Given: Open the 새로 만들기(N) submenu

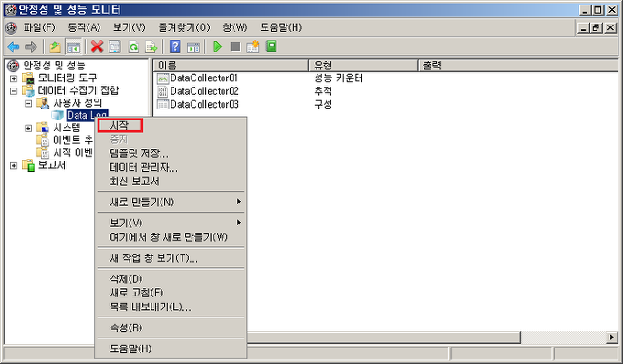Looking at the screenshot, I should click(171, 203).
